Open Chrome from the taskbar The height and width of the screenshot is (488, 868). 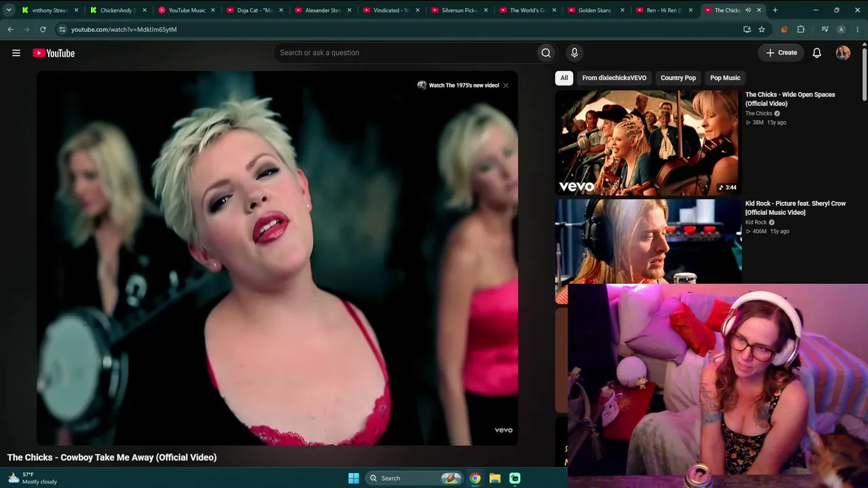click(x=475, y=478)
